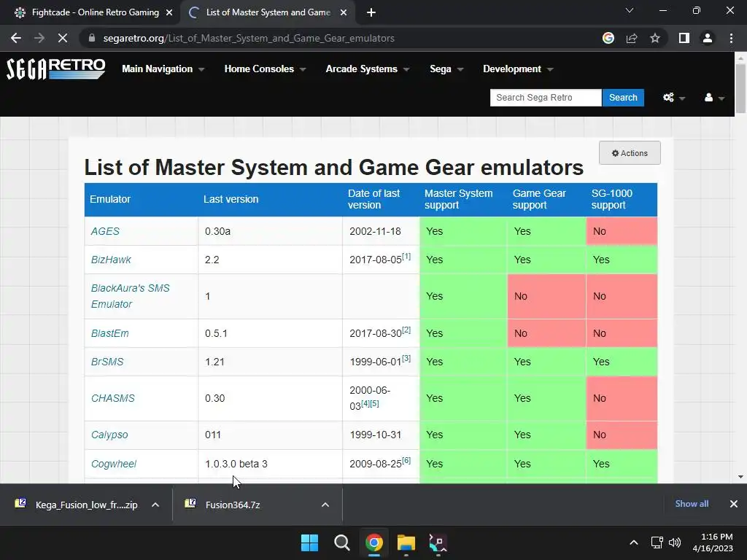Screen dimensions: 747x560
Task: Click the scrollbar down arrow
Action: [740, 477]
